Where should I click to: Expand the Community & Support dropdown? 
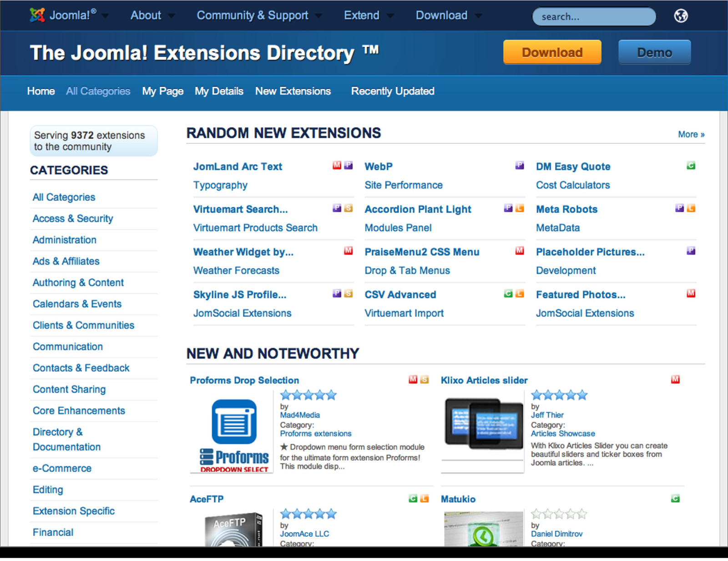coord(318,16)
